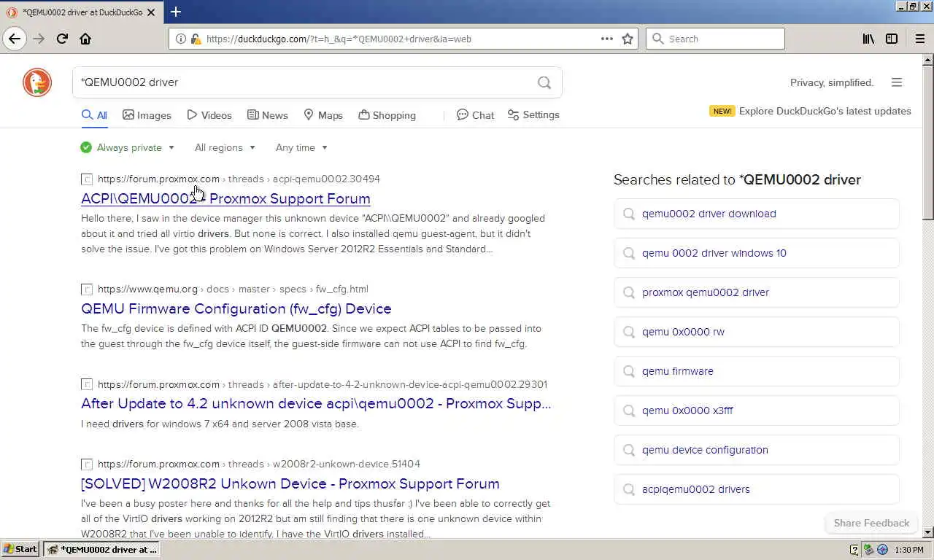
Task: Switch to the Videos tab
Action: [x=209, y=115]
